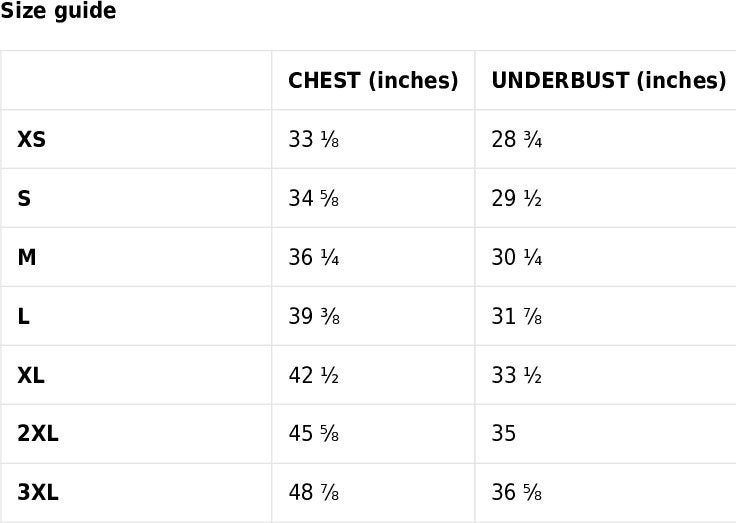Select 3XL underbust value 36 ⅝
This screenshot has height=523, width=736.
tap(517, 492)
